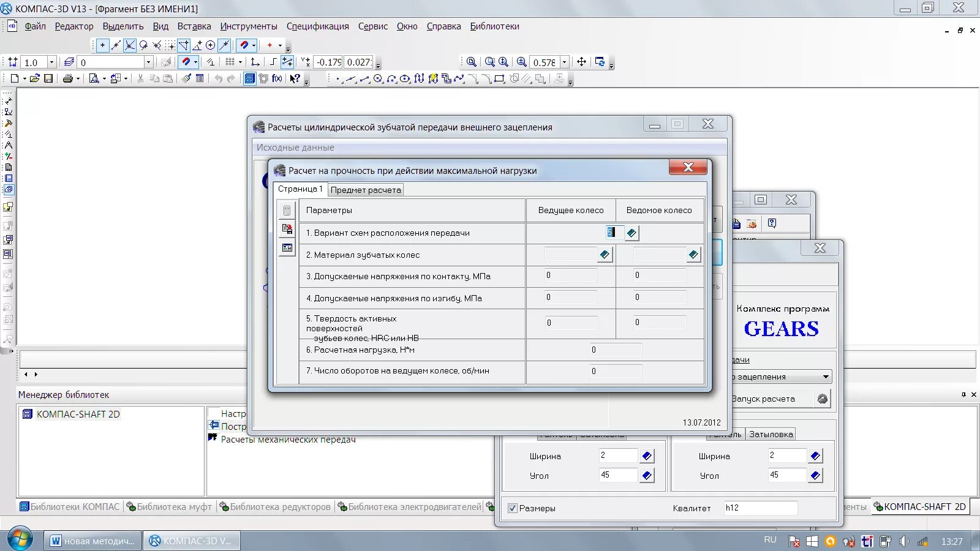The width and height of the screenshot is (980, 551).
Task: Open the zoom factor 0.578 dropdown
Action: pyautogui.click(x=565, y=62)
